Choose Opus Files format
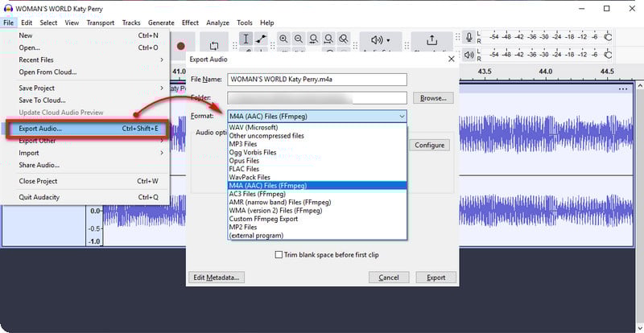The image size is (644, 333). (x=317, y=161)
